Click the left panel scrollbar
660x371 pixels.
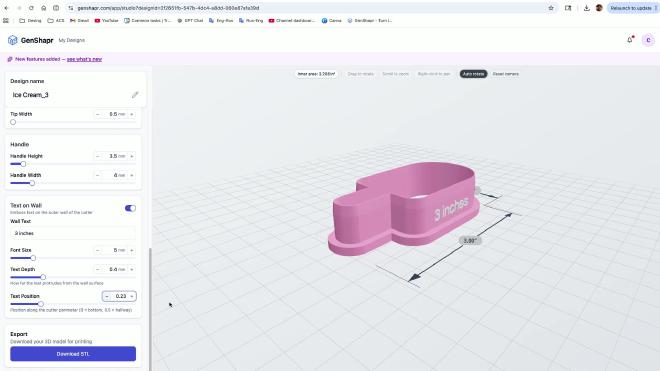point(150,309)
